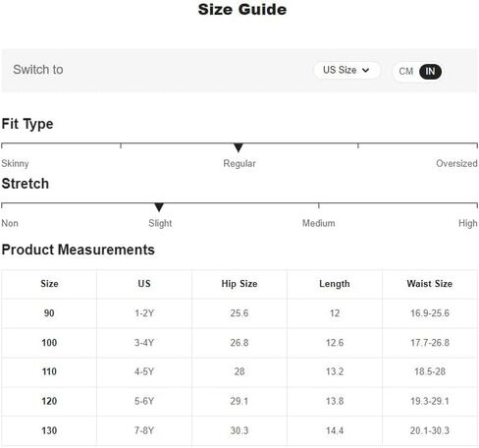Click the Medium stretch label

point(318,223)
